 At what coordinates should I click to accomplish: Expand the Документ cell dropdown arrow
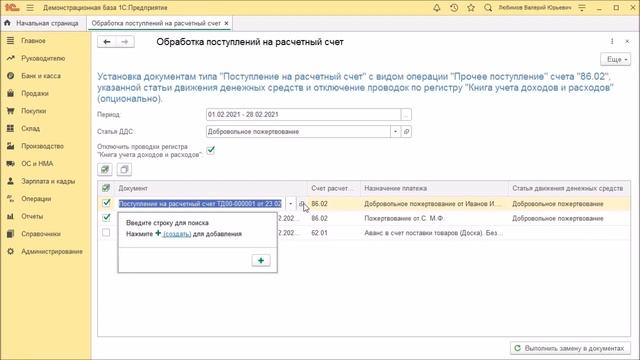tap(290, 204)
